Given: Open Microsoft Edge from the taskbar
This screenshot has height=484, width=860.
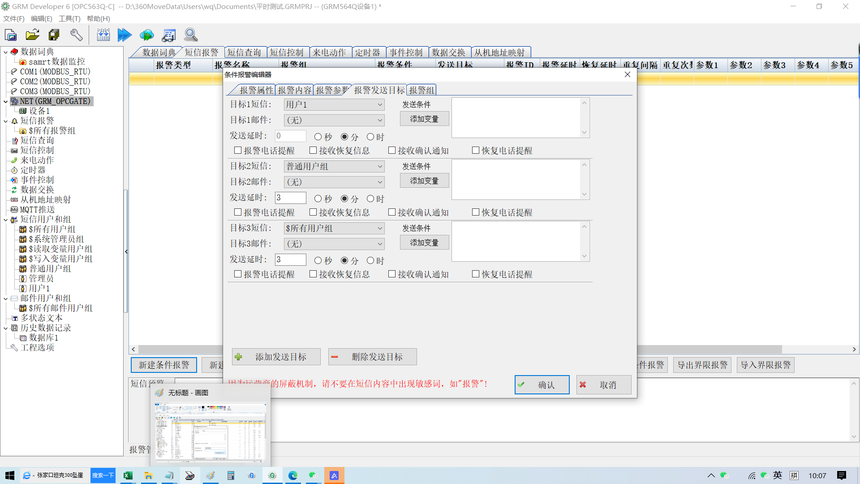Looking at the screenshot, I should pos(293,475).
